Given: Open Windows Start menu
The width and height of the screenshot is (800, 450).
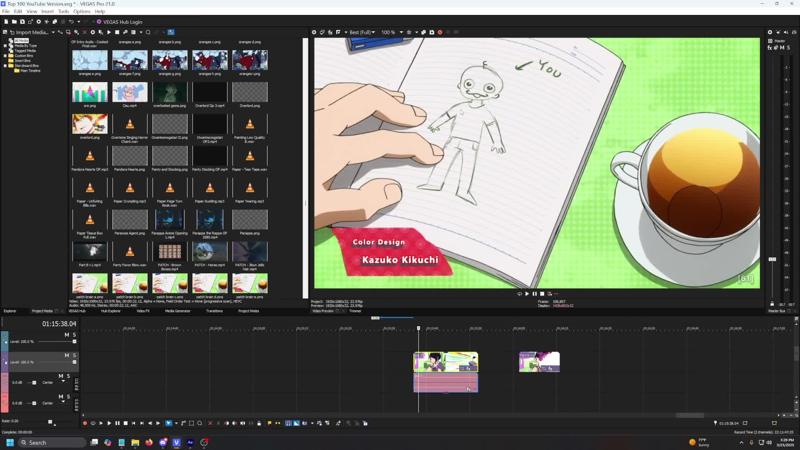Looking at the screenshot, I should (x=10, y=442).
